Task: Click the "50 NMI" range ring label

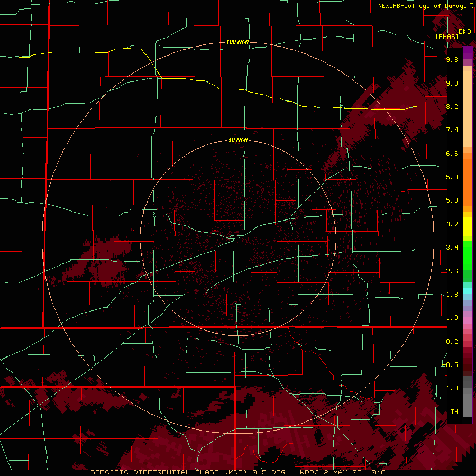Action: click(x=238, y=140)
